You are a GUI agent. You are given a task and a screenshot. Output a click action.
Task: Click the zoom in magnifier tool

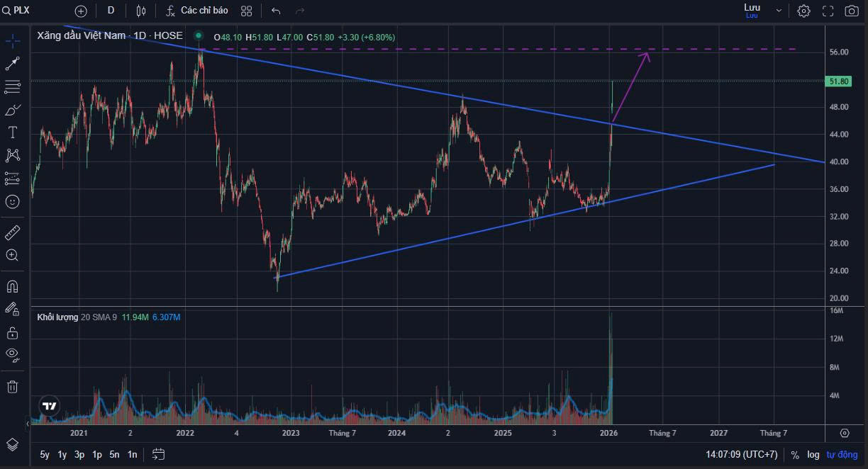tap(12, 255)
